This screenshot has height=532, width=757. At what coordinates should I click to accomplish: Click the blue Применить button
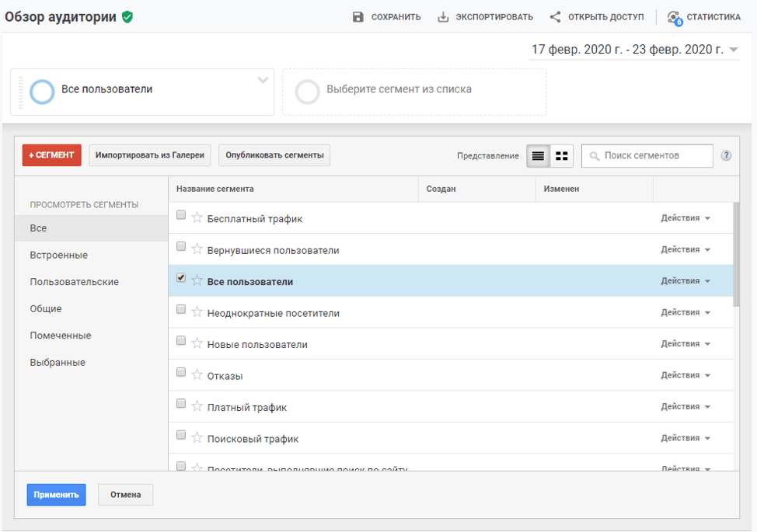[x=56, y=495]
